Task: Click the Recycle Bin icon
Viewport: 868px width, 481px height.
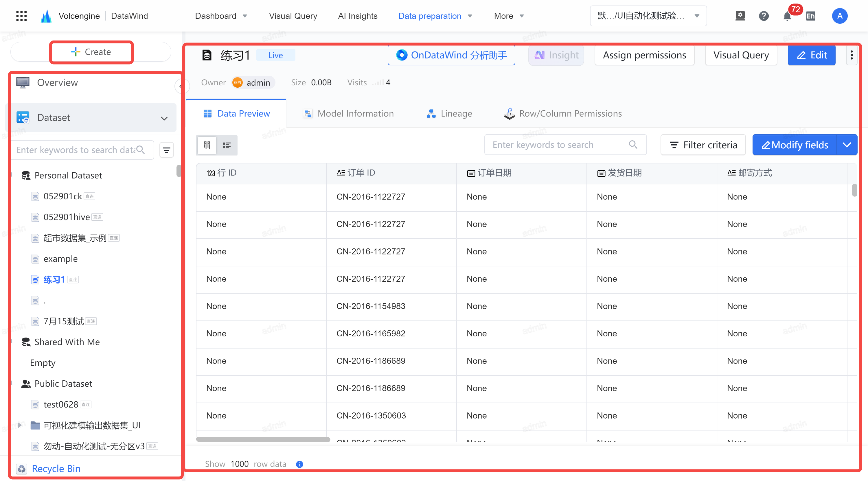Action: (22, 469)
